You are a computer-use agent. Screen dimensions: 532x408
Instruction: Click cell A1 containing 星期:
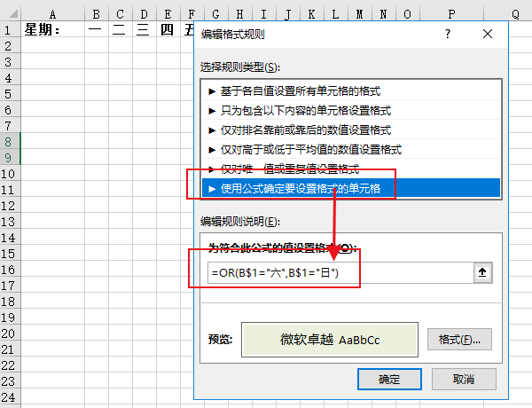[x=52, y=30]
